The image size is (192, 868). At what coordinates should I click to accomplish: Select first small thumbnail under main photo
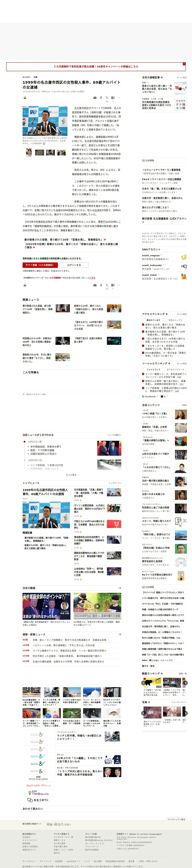pos(29,153)
